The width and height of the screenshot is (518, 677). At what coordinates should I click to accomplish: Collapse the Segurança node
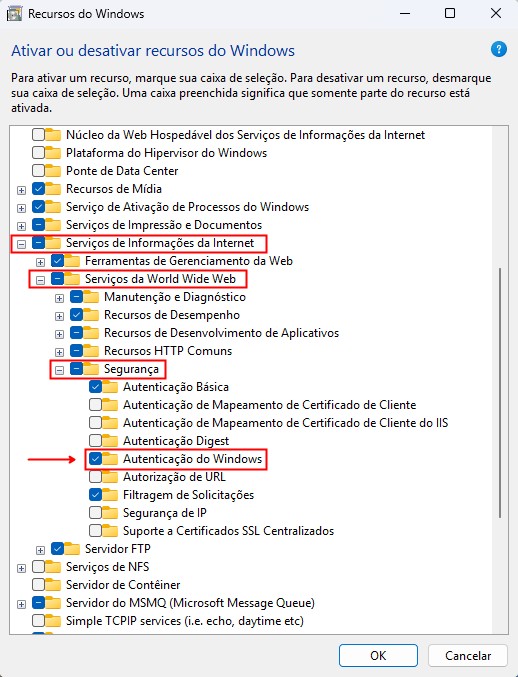click(x=59, y=370)
